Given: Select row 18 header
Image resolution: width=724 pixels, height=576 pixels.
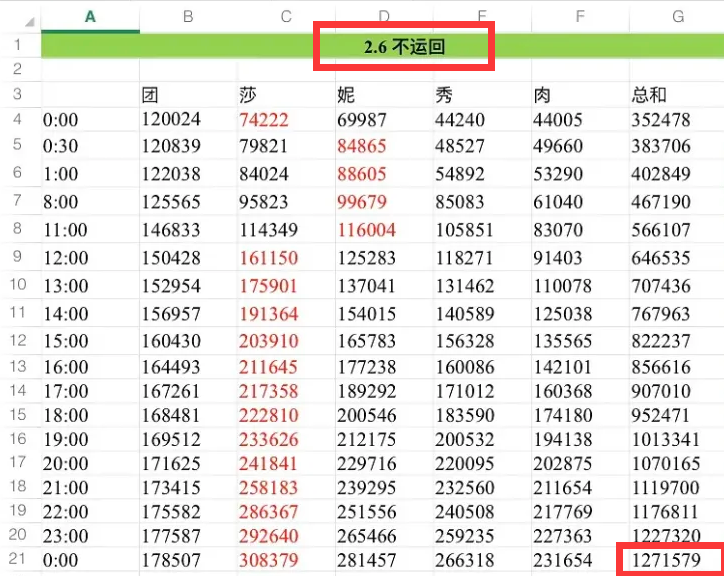Looking at the screenshot, I should tap(18, 486).
